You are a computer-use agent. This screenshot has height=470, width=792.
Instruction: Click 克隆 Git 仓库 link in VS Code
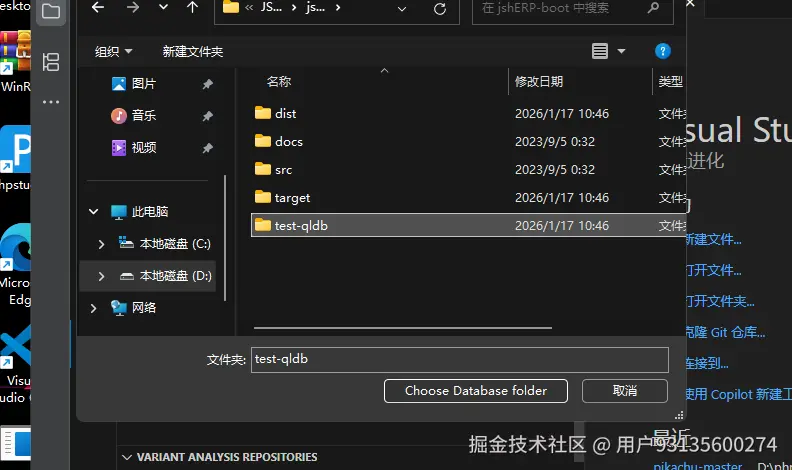pyautogui.click(x=725, y=332)
